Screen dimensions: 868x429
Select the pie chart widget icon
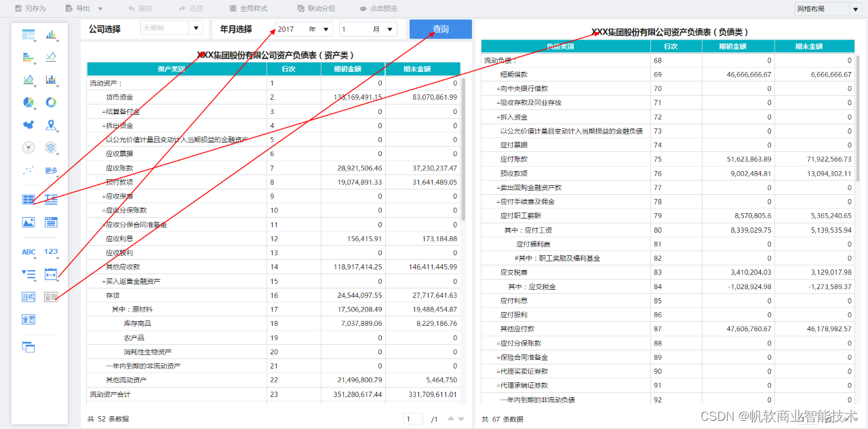(x=28, y=102)
